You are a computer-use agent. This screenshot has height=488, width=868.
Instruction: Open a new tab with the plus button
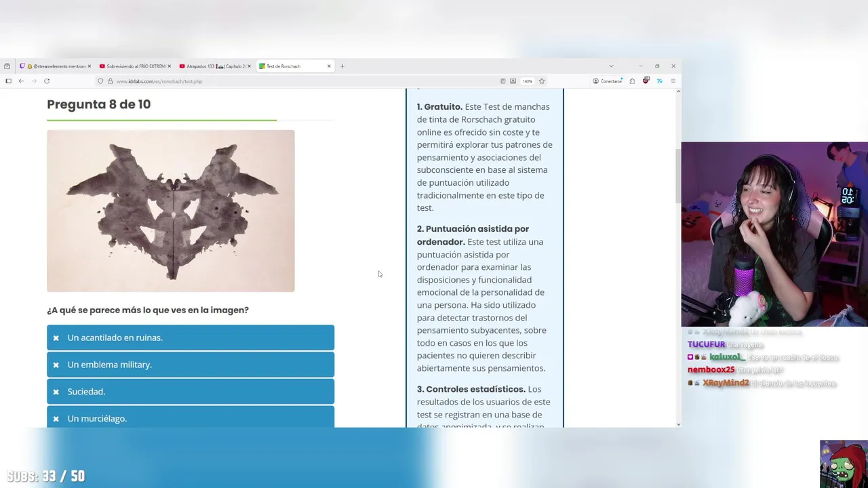tap(342, 66)
